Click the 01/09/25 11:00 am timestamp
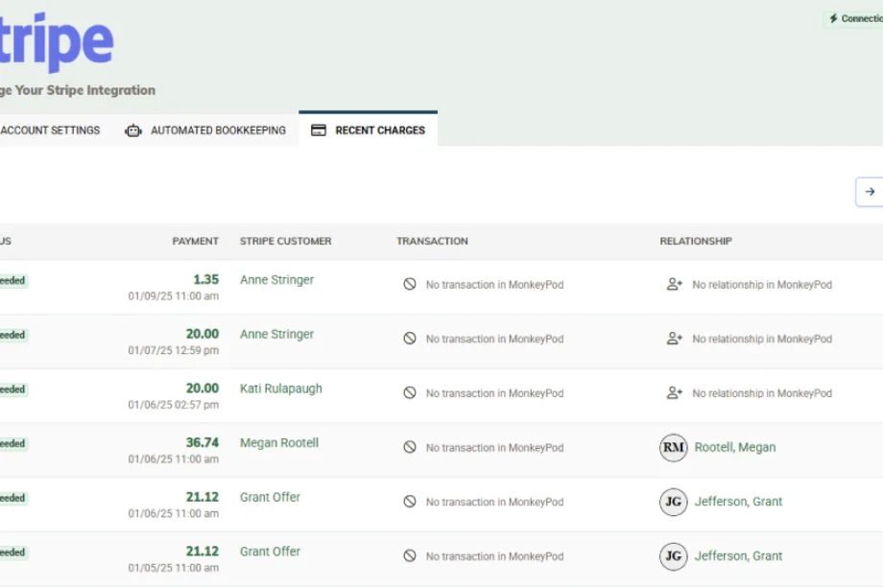Image resolution: width=883 pixels, height=588 pixels. pos(174,296)
